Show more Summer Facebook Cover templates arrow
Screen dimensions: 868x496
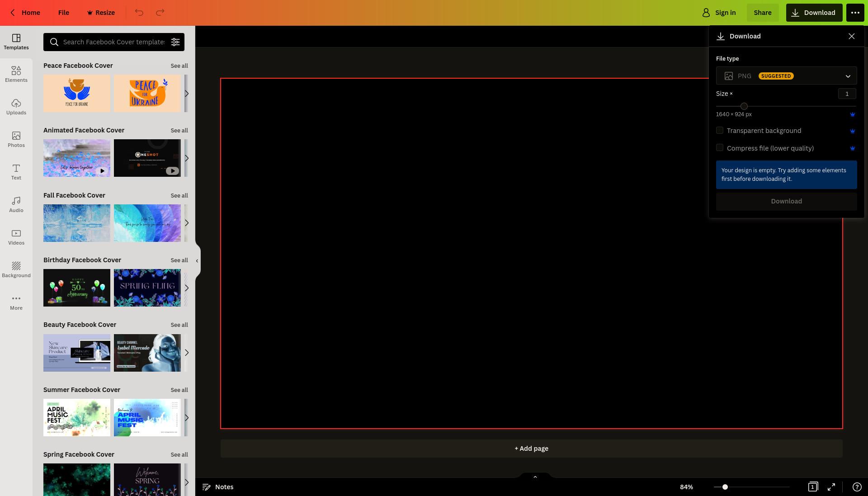(x=186, y=418)
